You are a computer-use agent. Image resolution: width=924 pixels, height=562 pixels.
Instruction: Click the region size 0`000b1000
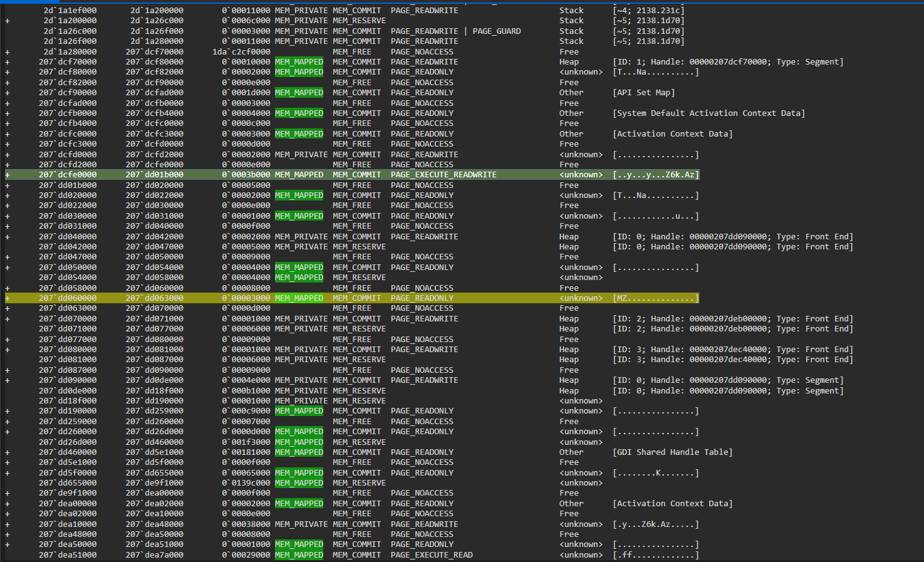[x=246, y=391]
